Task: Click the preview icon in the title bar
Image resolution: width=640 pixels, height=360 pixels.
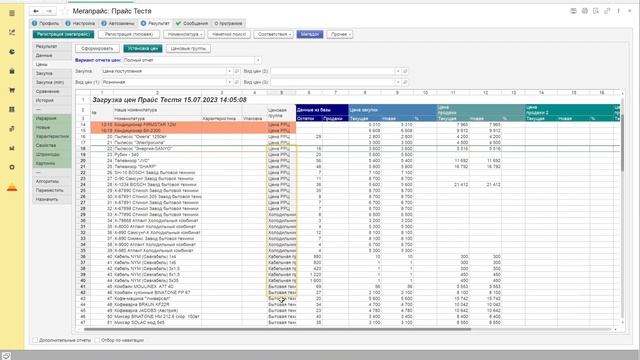Action: click(596, 11)
